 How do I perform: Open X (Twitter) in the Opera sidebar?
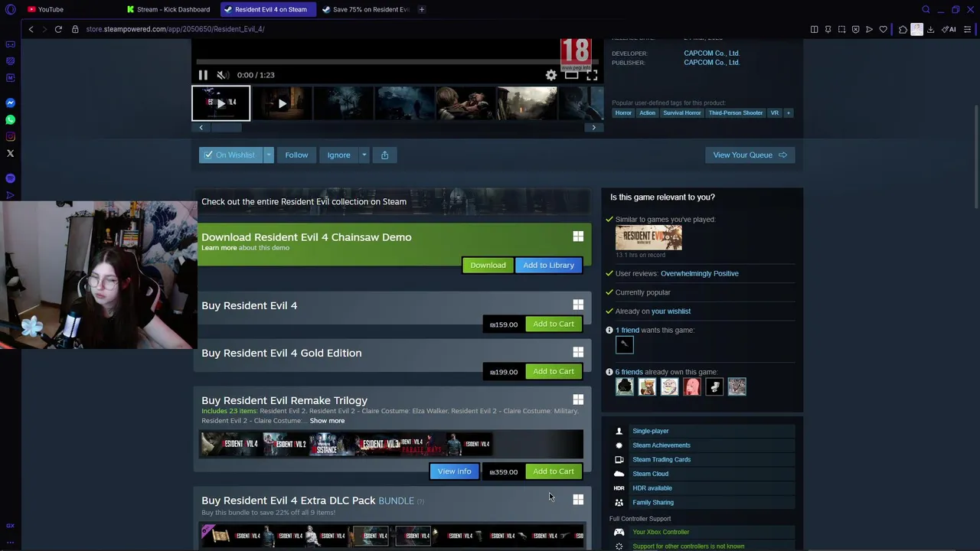(x=10, y=153)
